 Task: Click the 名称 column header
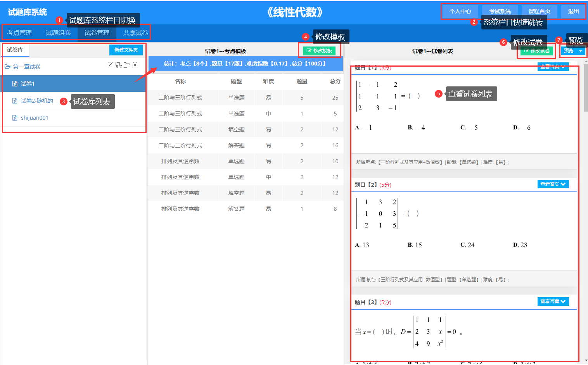point(180,81)
